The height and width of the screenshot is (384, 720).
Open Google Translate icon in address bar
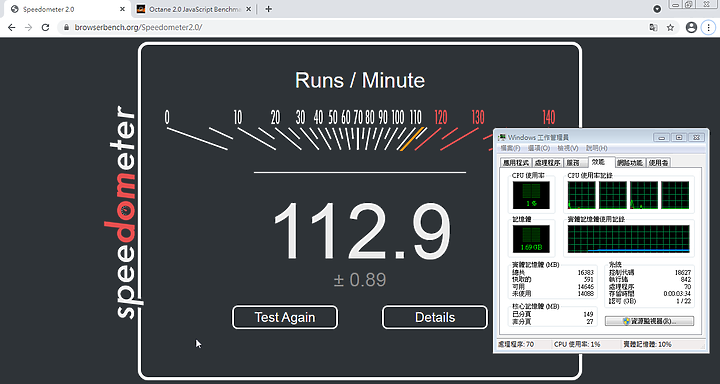653,28
